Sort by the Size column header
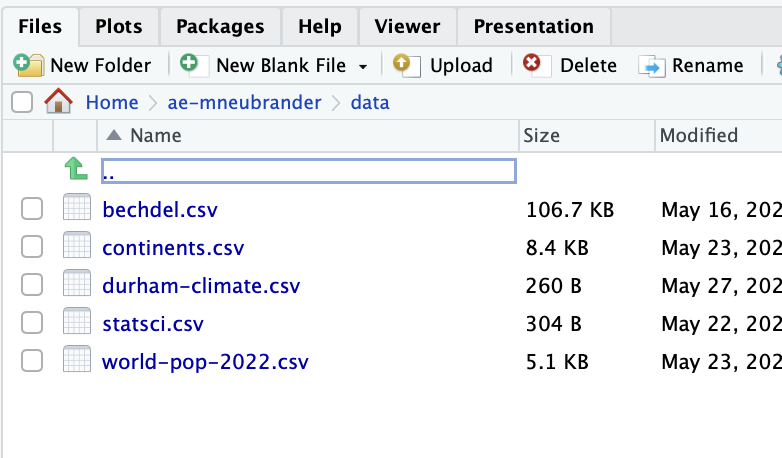This screenshot has height=458, width=782. pyautogui.click(x=541, y=135)
